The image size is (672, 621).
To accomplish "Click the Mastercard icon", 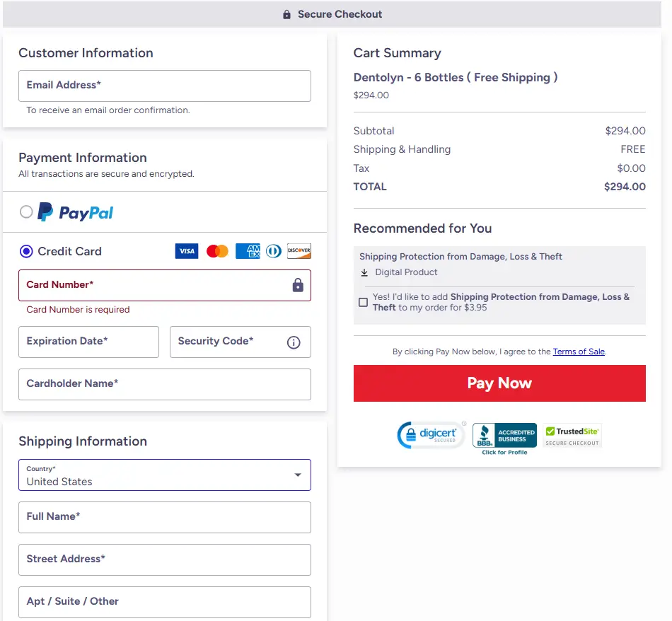I will (x=217, y=251).
